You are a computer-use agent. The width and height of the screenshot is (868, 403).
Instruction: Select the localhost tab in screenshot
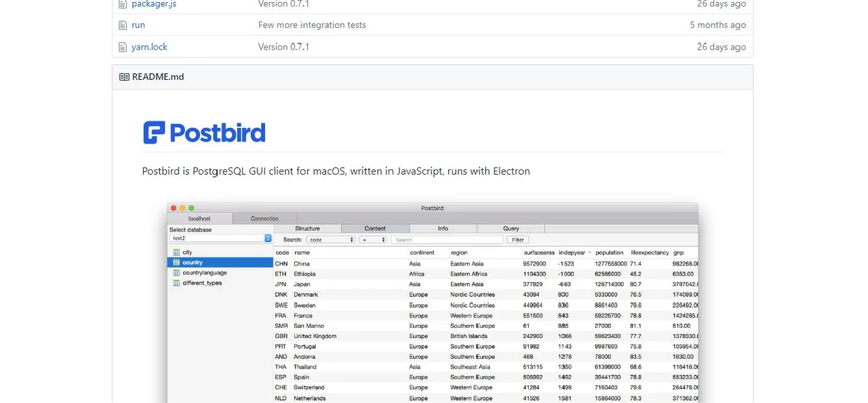(x=199, y=219)
